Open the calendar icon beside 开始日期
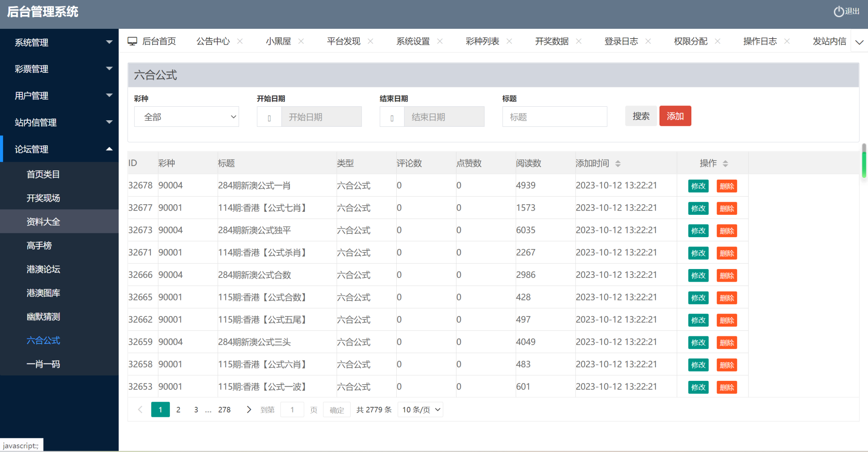Image resolution: width=868 pixels, height=452 pixels. tap(269, 116)
